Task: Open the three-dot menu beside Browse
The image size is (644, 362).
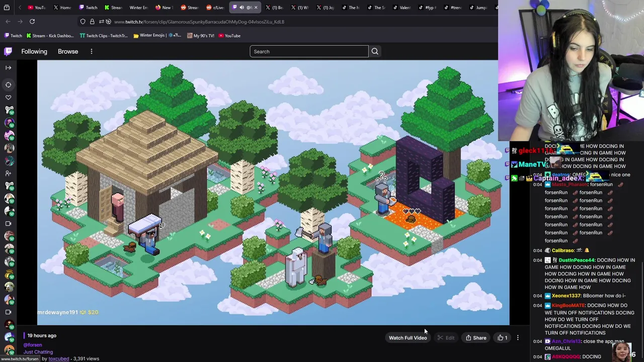Action: (92, 51)
